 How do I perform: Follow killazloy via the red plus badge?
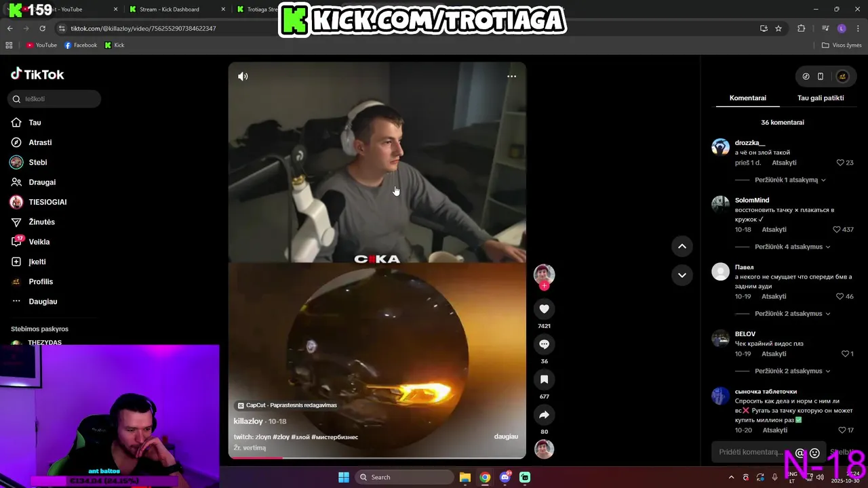coord(544,286)
